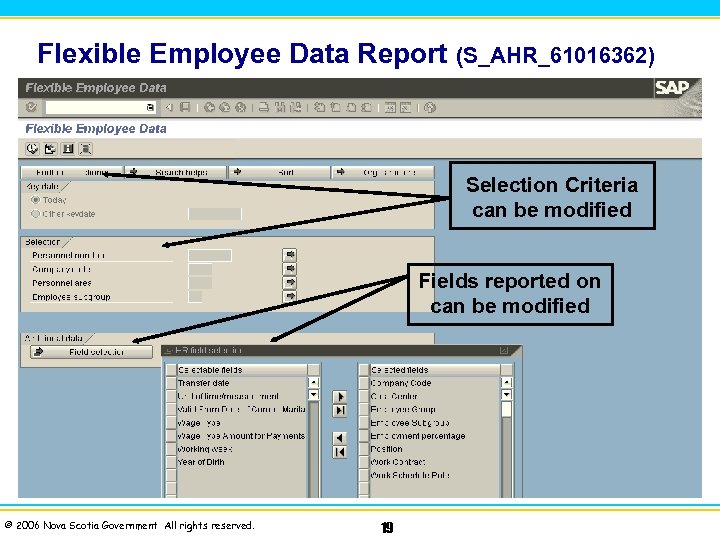Click the Help icon at the toolbar end
Viewport: 720px width, 540px height.
point(430,107)
